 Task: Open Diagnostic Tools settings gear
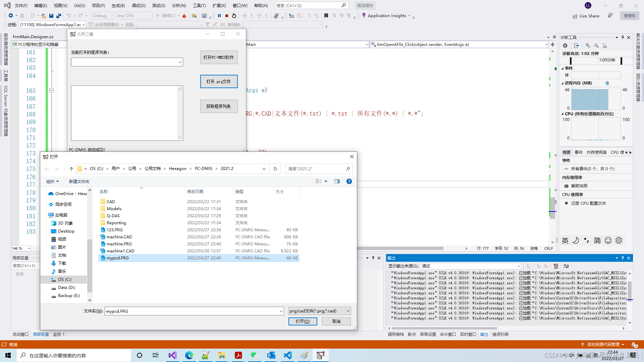pos(565,46)
